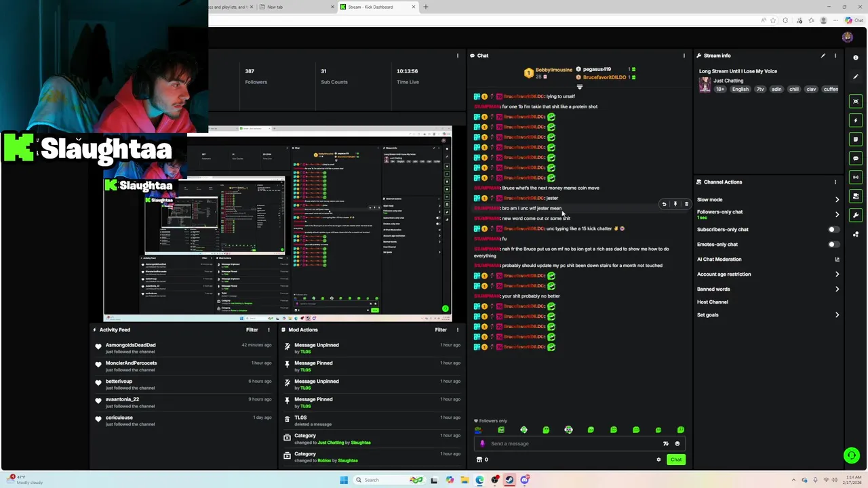Click the lightning bolt sidebar icon
Image resolution: width=868 pixels, height=488 pixels.
tap(856, 120)
